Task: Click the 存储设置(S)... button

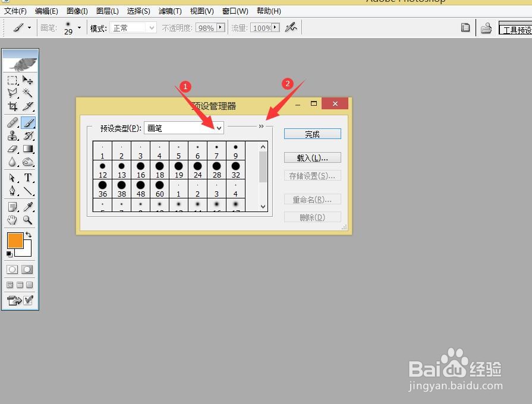Action: 313,176
